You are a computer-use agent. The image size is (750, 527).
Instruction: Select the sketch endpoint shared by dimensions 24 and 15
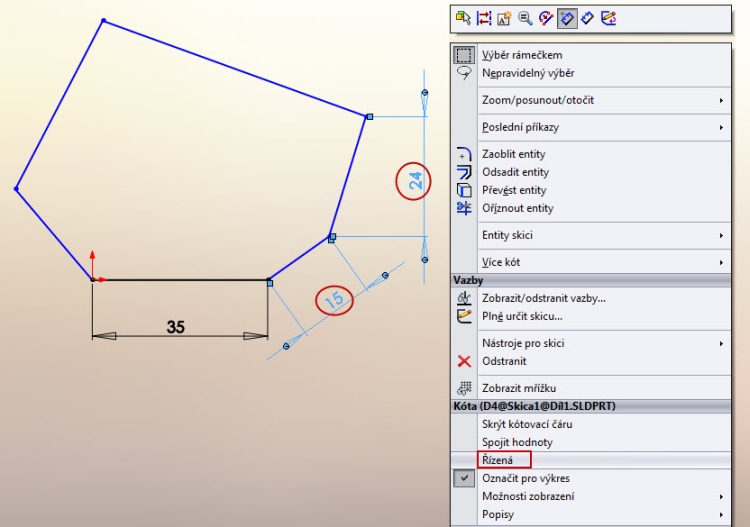332,238
